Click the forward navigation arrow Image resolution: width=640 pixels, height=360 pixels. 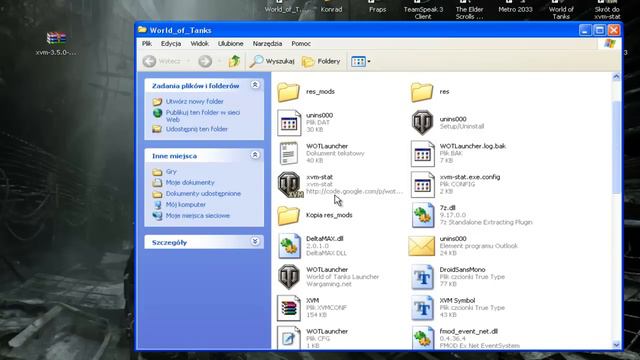click(x=205, y=61)
